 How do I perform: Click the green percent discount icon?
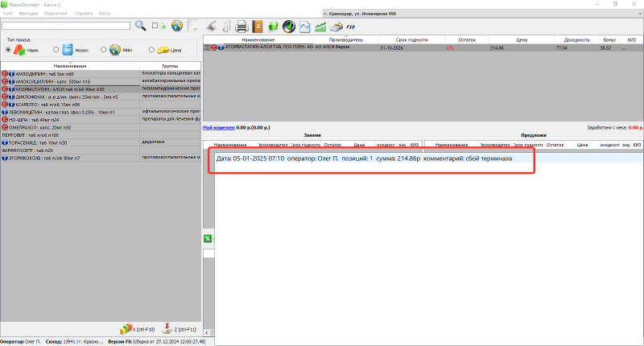click(208, 238)
